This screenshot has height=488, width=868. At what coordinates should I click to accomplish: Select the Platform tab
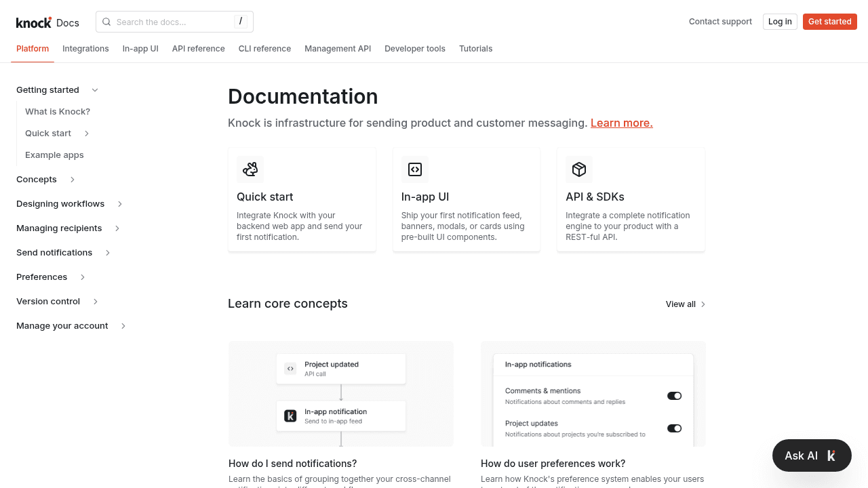pos(33,49)
